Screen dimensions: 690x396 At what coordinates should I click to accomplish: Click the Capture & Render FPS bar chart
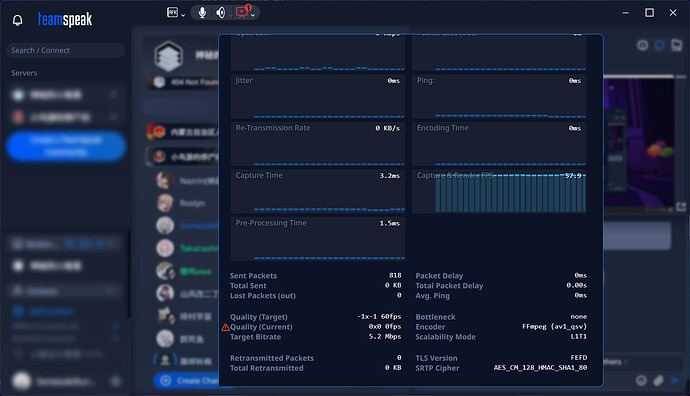click(499, 192)
